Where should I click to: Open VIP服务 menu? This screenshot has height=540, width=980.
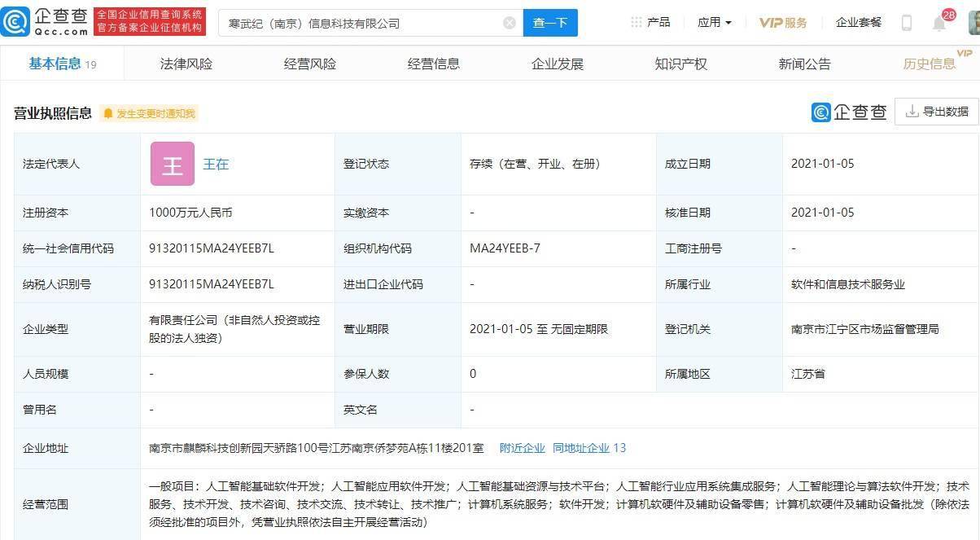(783, 23)
